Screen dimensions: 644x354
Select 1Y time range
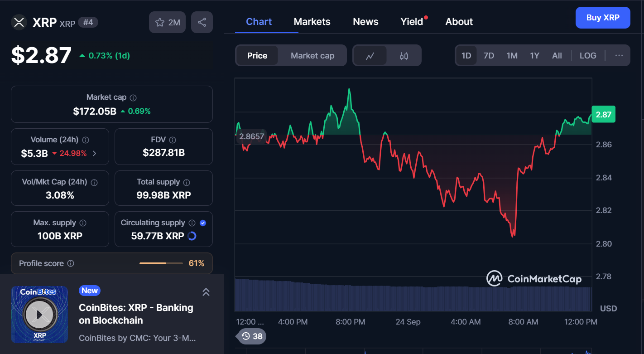[534, 56]
